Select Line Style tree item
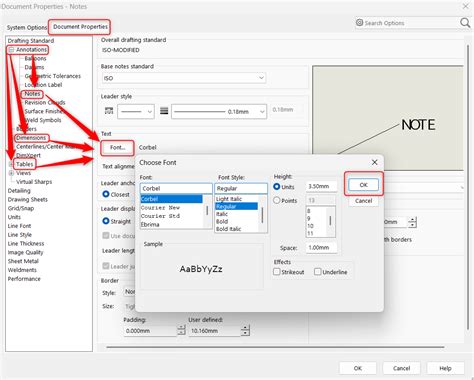This screenshot has width=474, height=380. 20,235
